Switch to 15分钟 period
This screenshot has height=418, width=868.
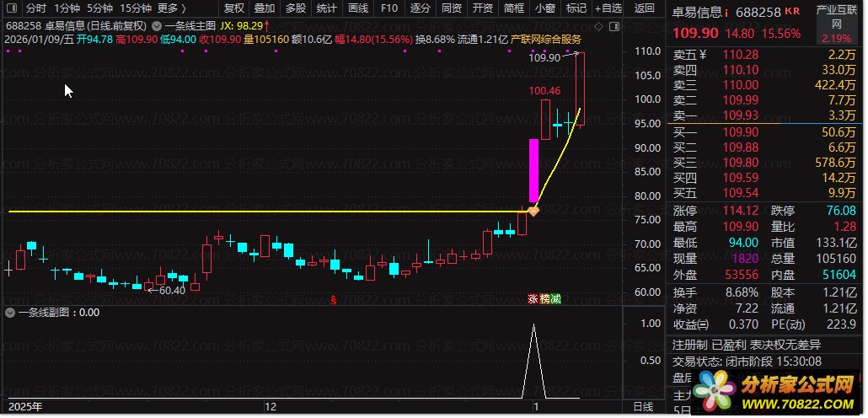click(x=136, y=8)
